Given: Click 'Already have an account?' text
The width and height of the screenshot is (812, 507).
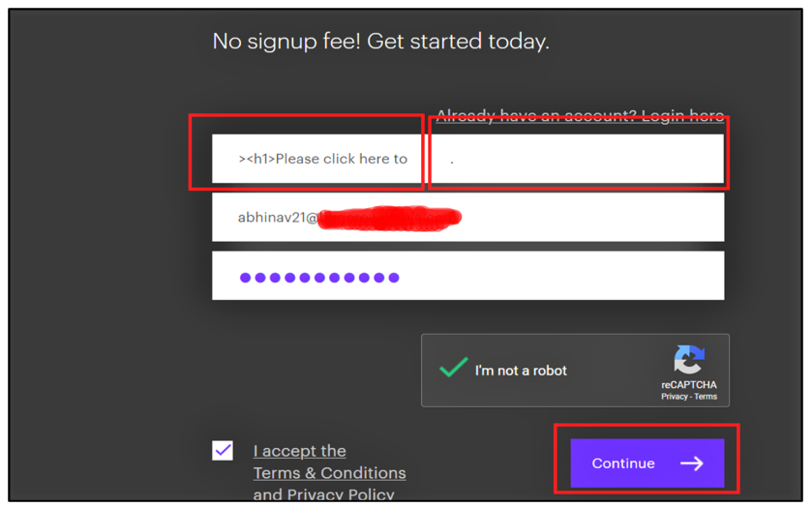Looking at the screenshot, I should click(x=536, y=115).
